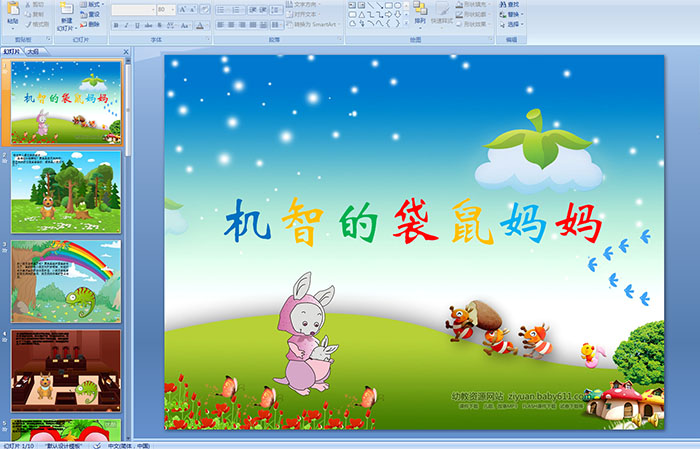Image resolution: width=700 pixels, height=449 pixels.
Task: Select the Slides (幻灯片) pane tab
Action: [x=12, y=51]
